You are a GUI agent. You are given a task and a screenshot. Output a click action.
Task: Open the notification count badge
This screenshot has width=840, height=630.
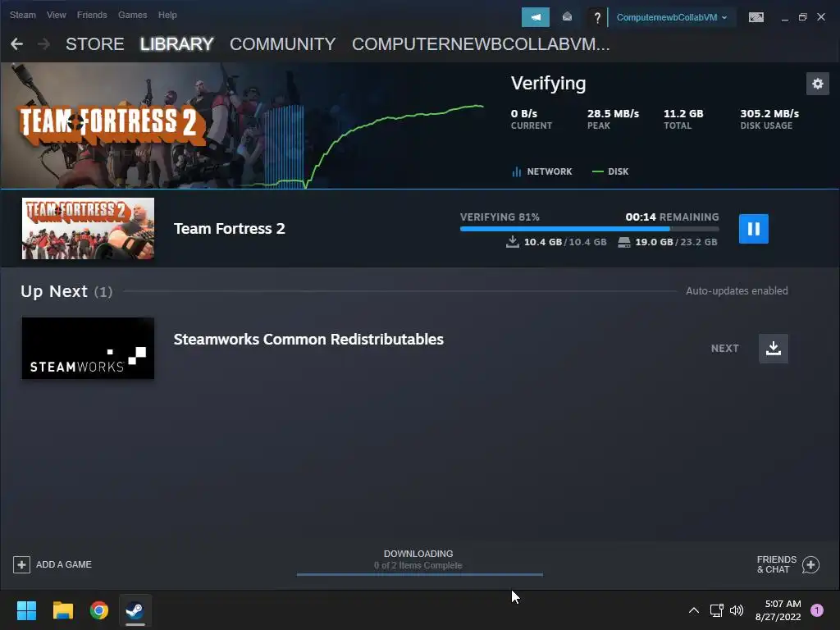point(816,610)
